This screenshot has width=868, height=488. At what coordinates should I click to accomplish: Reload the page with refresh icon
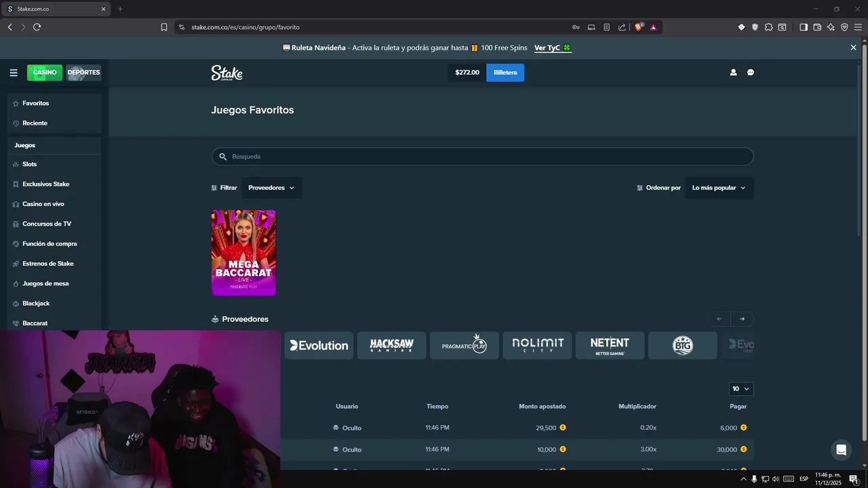coord(37,27)
